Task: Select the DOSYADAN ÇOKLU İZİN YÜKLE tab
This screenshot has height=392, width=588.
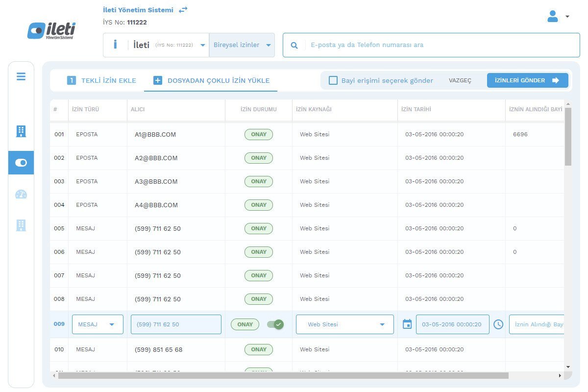Action: 211,80
